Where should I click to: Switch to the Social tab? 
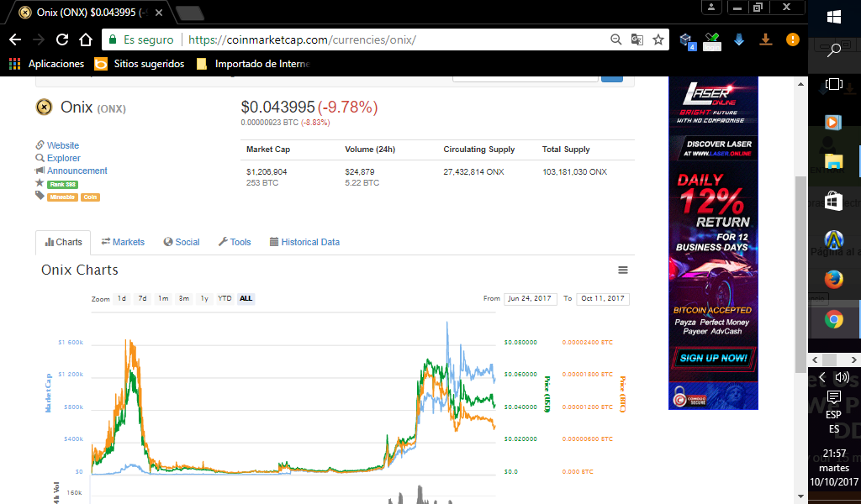tap(182, 242)
